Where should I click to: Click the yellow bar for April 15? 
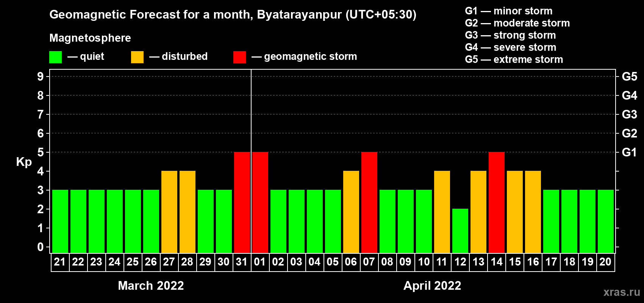click(515, 212)
